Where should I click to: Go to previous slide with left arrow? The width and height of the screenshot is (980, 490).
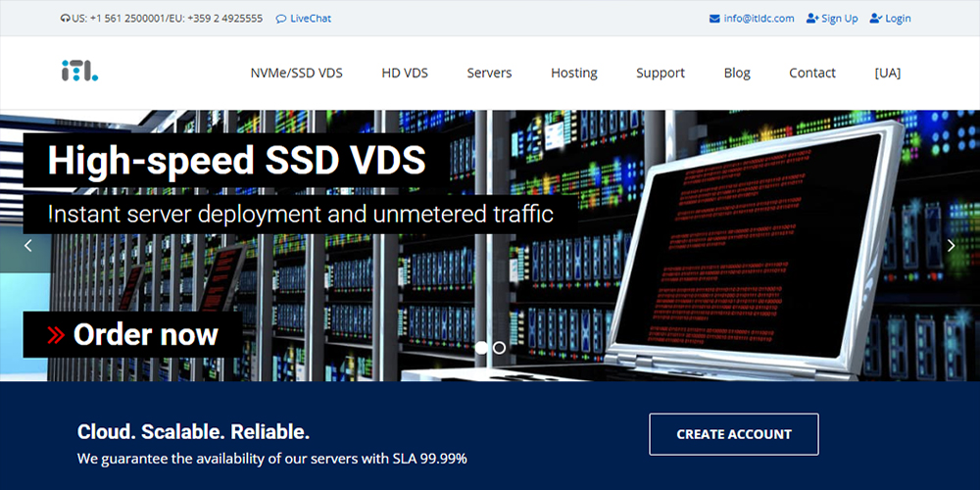pyautogui.click(x=27, y=246)
